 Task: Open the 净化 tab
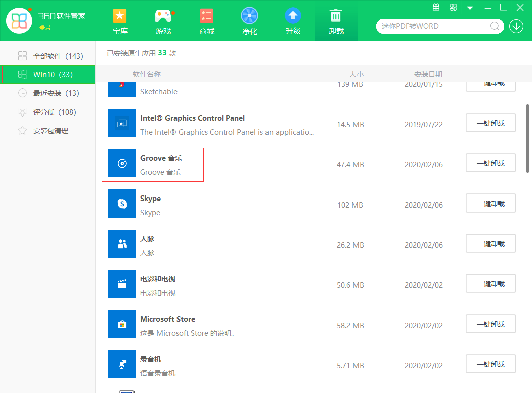coord(250,22)
